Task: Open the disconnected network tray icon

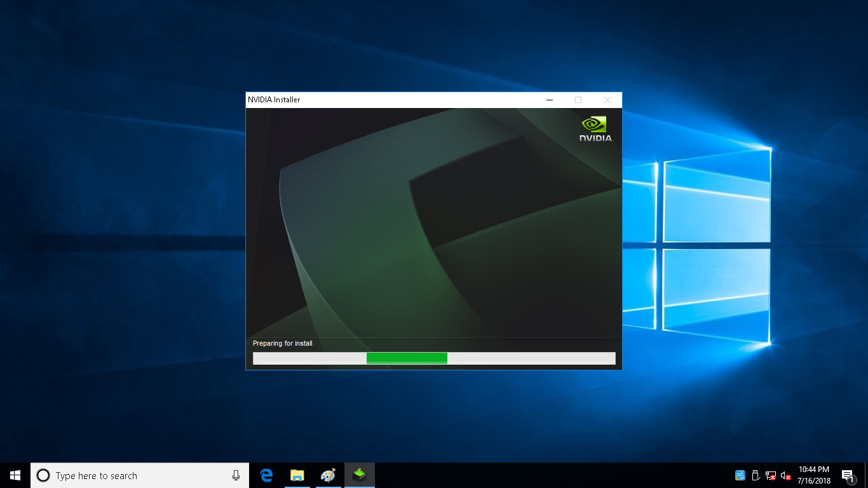Action: tap(771, 475)
